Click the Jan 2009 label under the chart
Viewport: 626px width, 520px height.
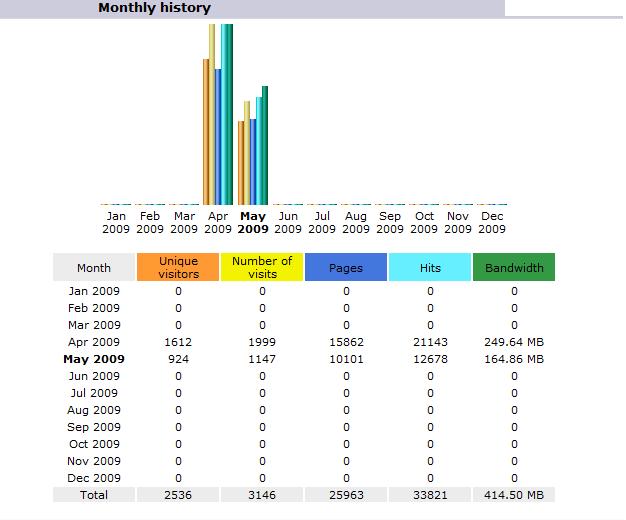pyautogui.click(x=116, y=222)
